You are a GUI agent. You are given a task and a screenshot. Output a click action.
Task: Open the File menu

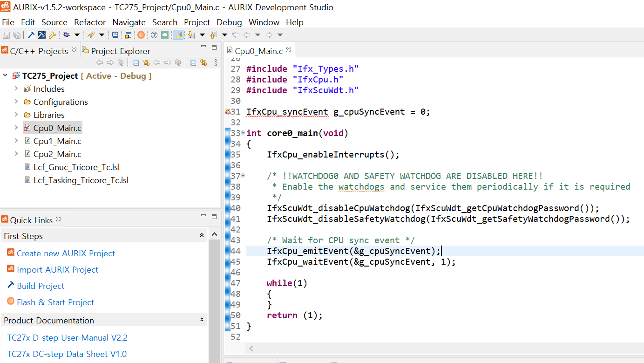[8, 22]
